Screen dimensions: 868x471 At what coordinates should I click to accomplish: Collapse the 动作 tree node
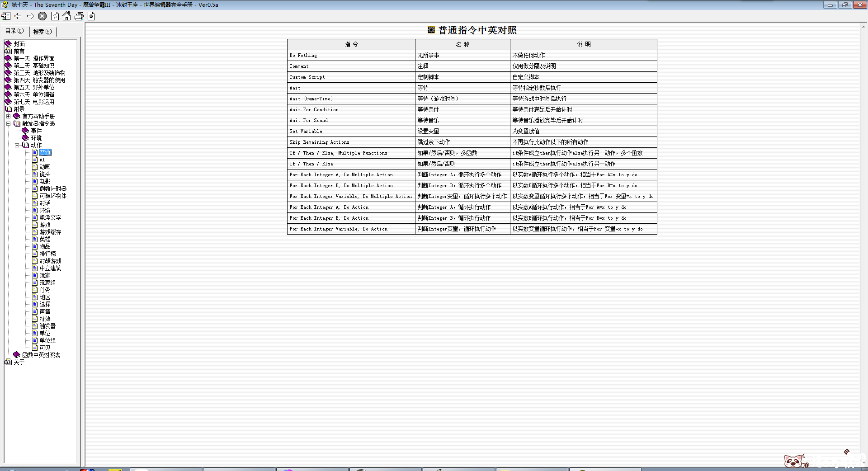tap(17, 145)
